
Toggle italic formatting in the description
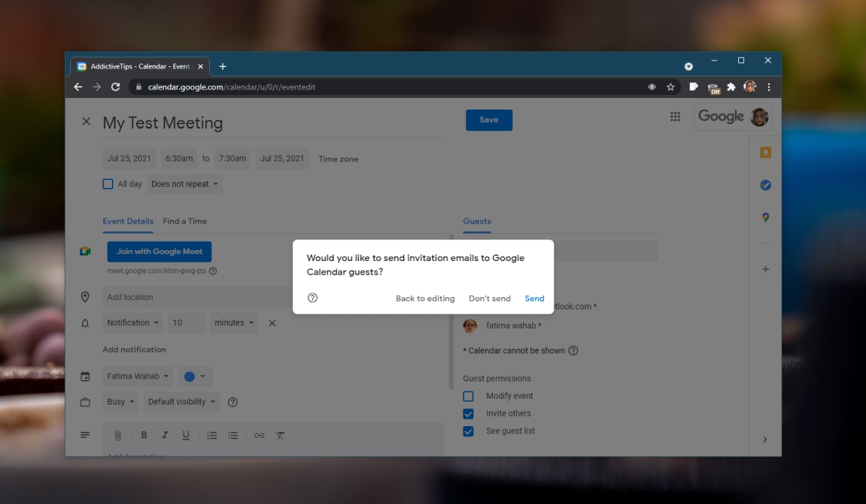165,436
